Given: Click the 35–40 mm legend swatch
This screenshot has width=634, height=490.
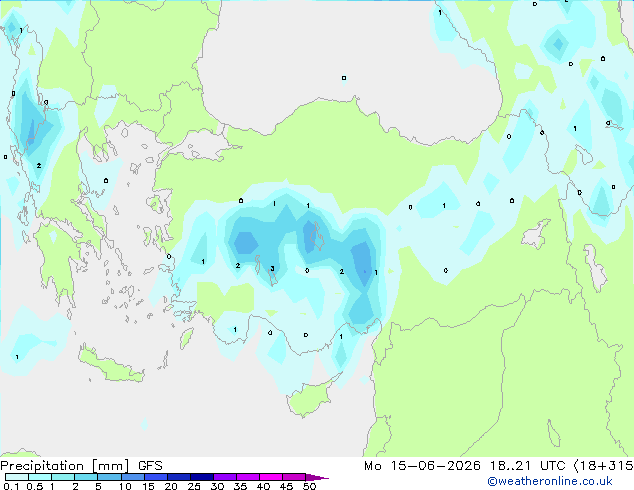Looking at the screenshot, I should 247,477.
